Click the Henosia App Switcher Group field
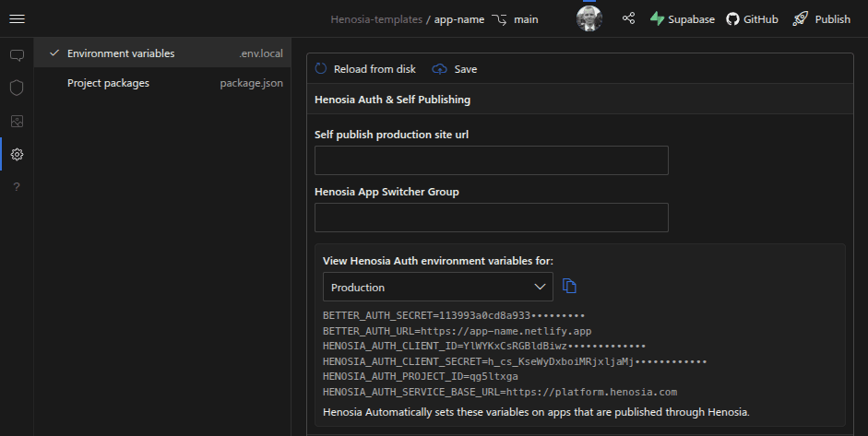The image size is (868, 436). pos(491,218)
